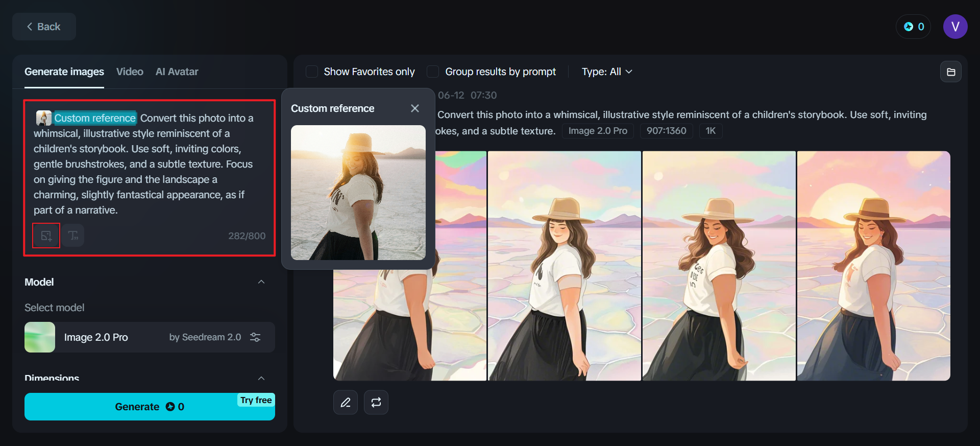
Task: Click the result prompt description text
Action: (x=682, y=123)
